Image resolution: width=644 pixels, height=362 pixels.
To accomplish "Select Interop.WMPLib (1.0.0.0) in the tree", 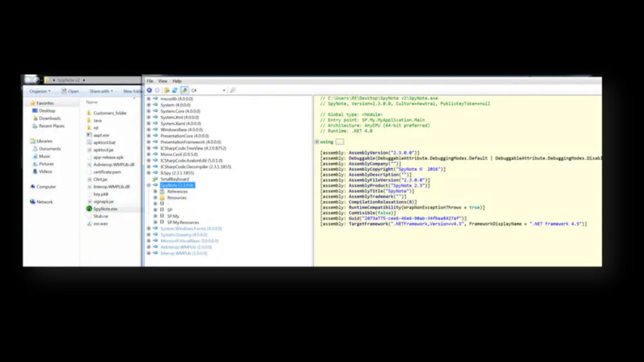I will [184, 253].
